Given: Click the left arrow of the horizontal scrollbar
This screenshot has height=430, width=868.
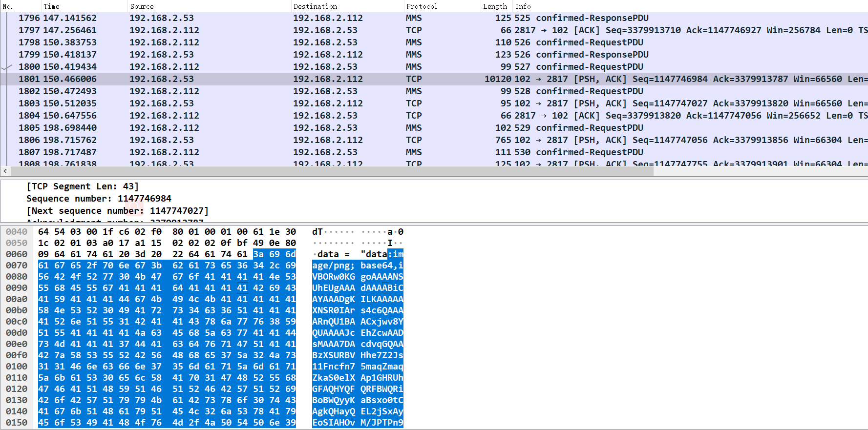Looking at the screenshot, I should click(5, 171).
